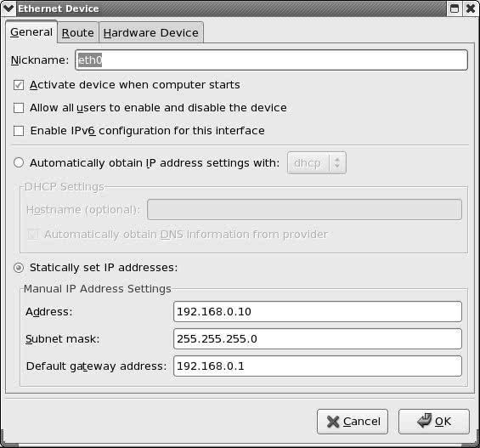
Task: Open the dhcp protocol dropdown
Action: (317, 163)
